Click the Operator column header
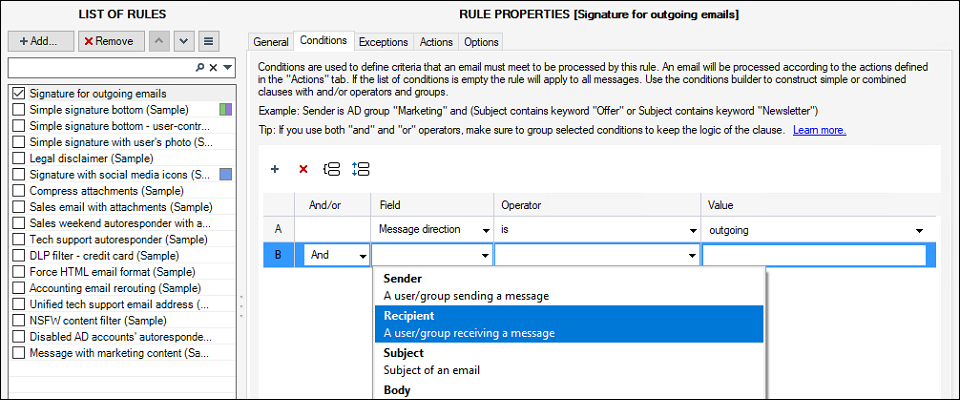 (x=597, y=205)
